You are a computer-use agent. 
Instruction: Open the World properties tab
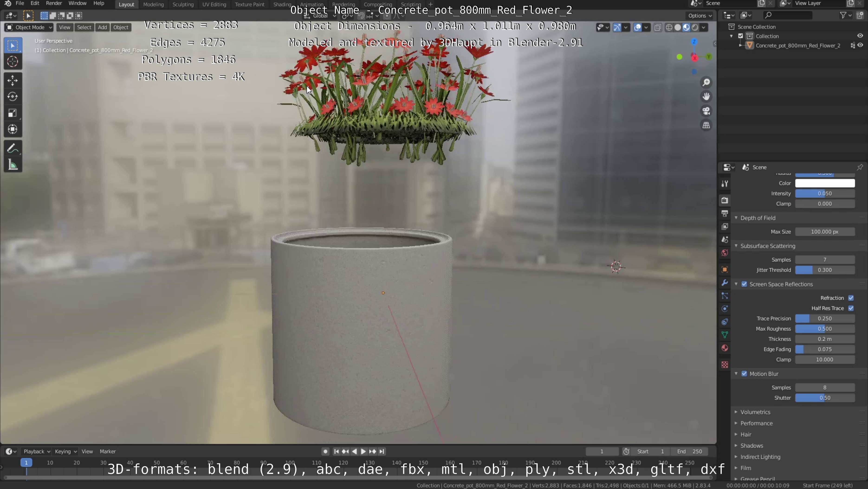pos(725,253)
